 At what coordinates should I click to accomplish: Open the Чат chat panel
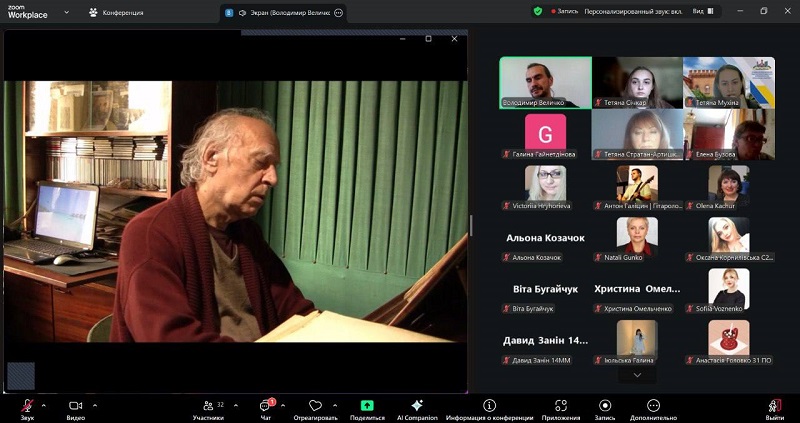tap(265, 406)
